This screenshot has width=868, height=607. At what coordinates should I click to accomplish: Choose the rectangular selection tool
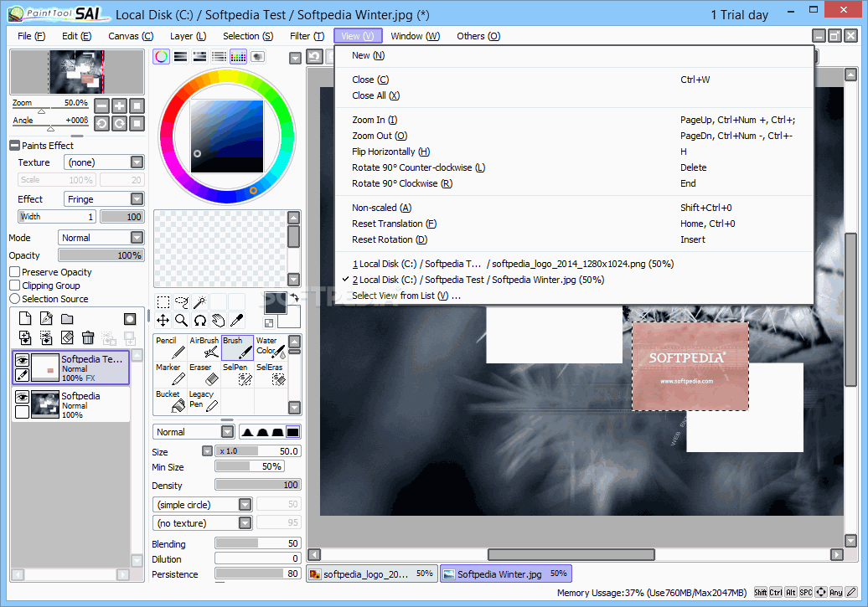click(x=163, y=301)
